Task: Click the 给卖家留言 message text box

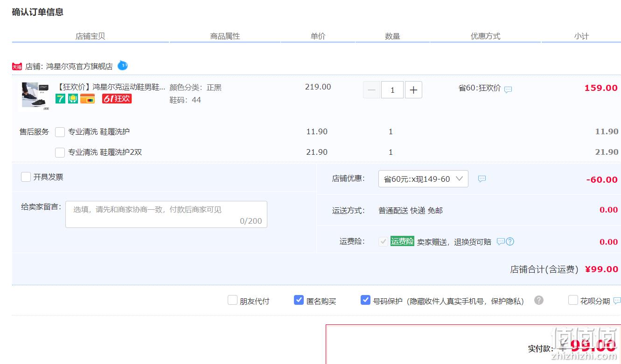Action: tap(166, 214)
